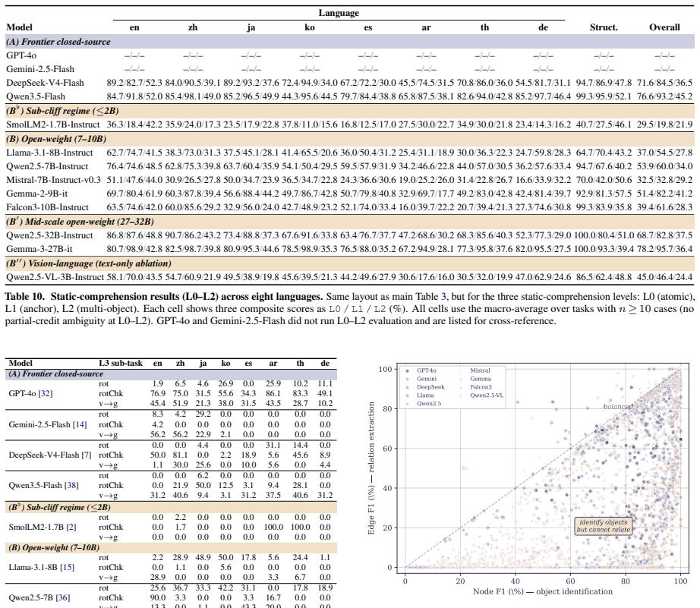This screenshot has height=608, width=700.
Task: Click the 'Struct.' column header
Action: click(x=604, y=27)
